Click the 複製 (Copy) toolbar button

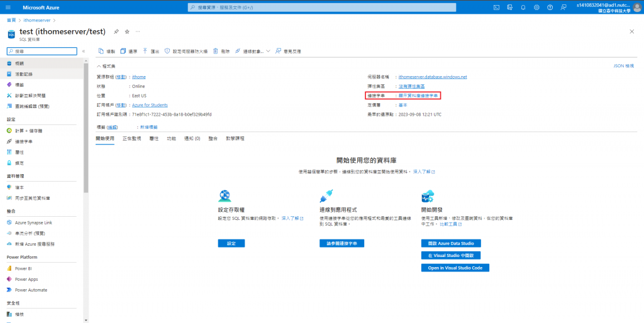pyautogui.click(x=107, y=52)
